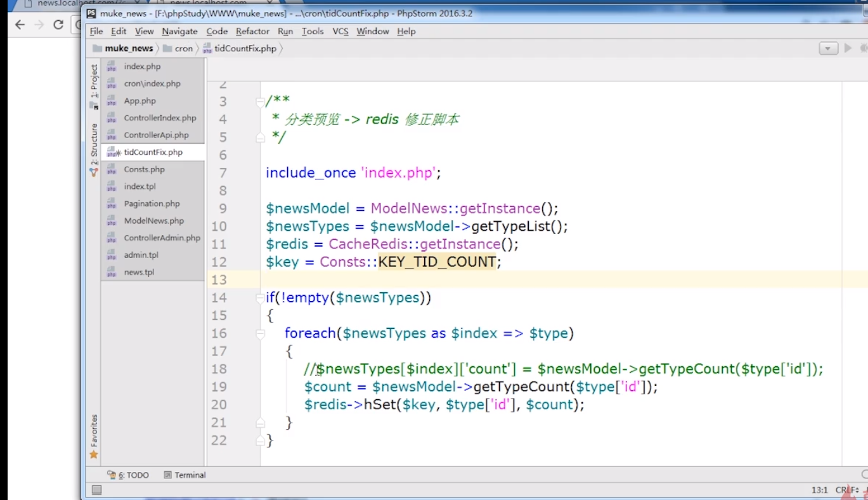
Task: Click getTypeList() call in line 10
Action: point(520,227)
